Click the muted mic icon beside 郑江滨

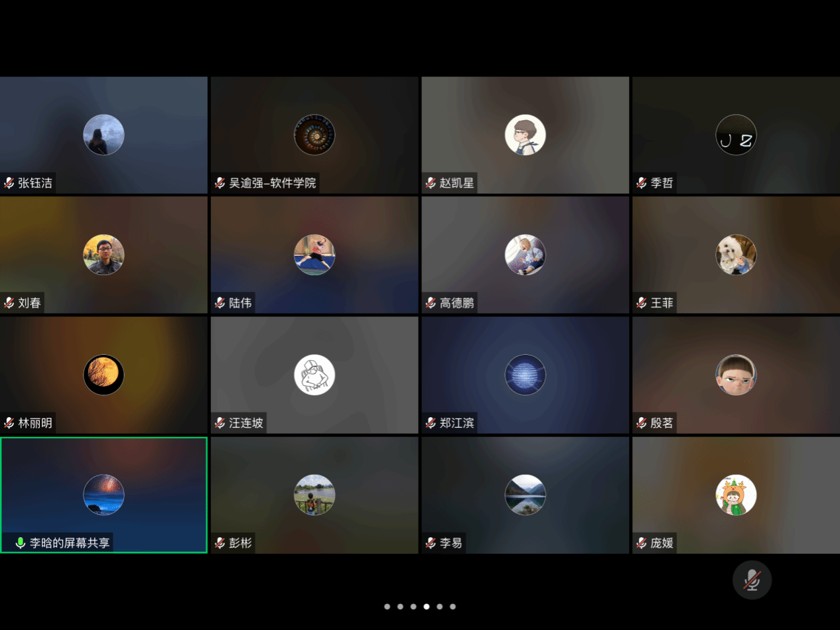coord(431,423)
